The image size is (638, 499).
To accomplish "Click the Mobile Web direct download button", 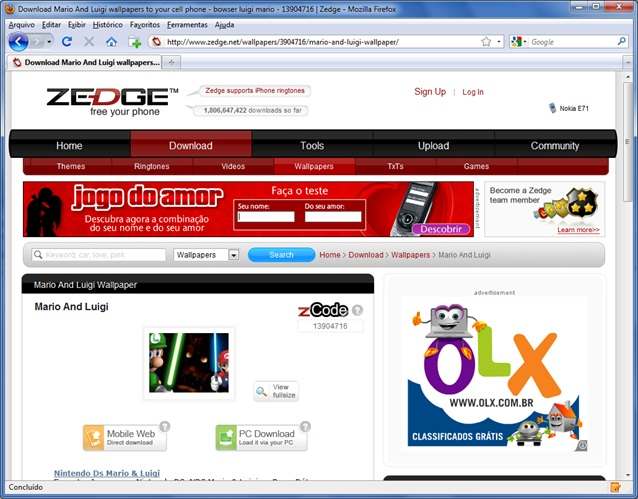I will click(x=125, y=438).
